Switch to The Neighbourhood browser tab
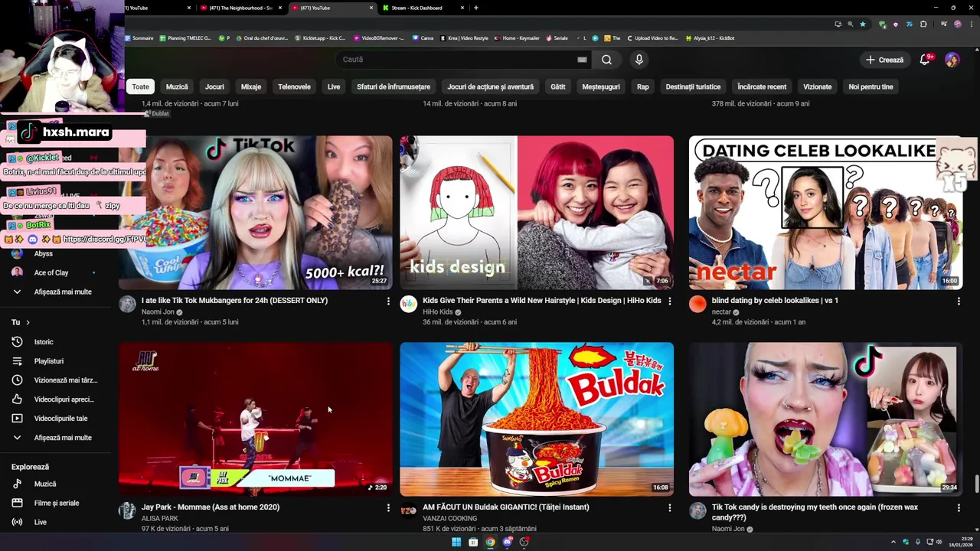 [x=241, y=8]
